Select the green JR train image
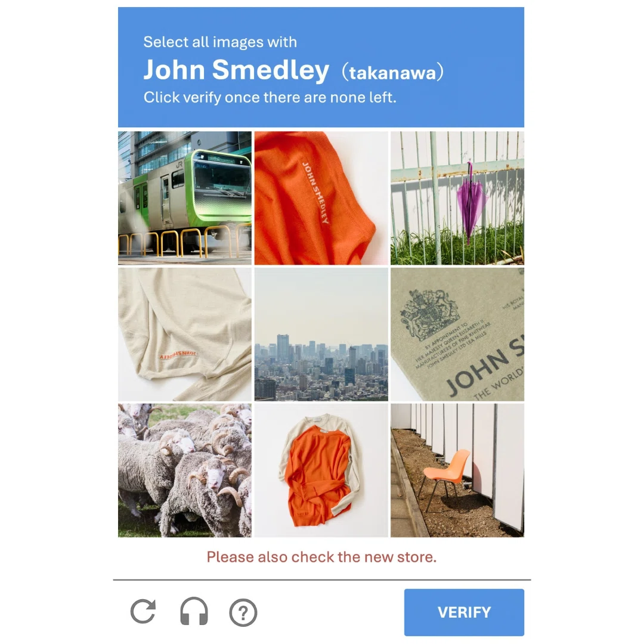Image resolution: width=644 pixels, height=644 pixels. click(185, 198)
